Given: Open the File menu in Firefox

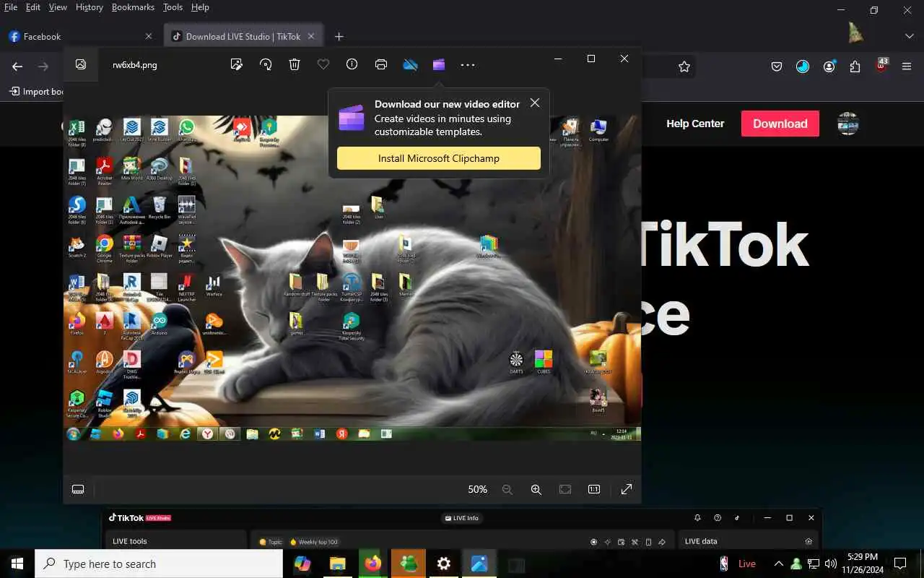Looking at the screenshot, I should [x=11, y=7].
